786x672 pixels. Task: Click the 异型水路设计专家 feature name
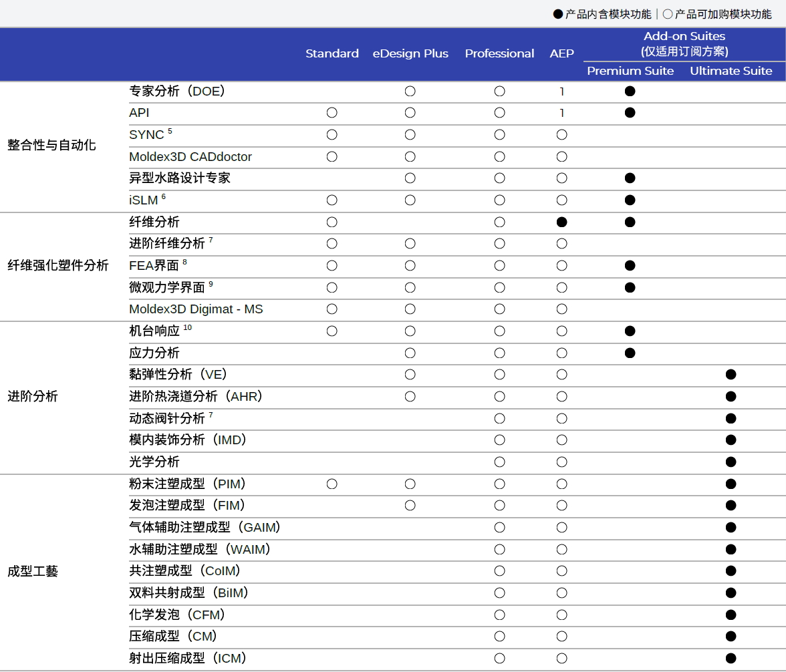click(x=180, y=178)
